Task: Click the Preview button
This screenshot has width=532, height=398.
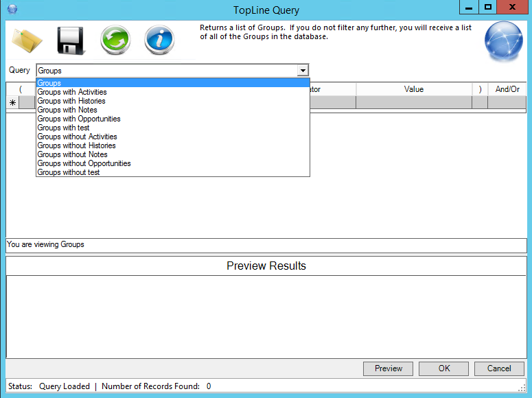Action: point(388,368)
